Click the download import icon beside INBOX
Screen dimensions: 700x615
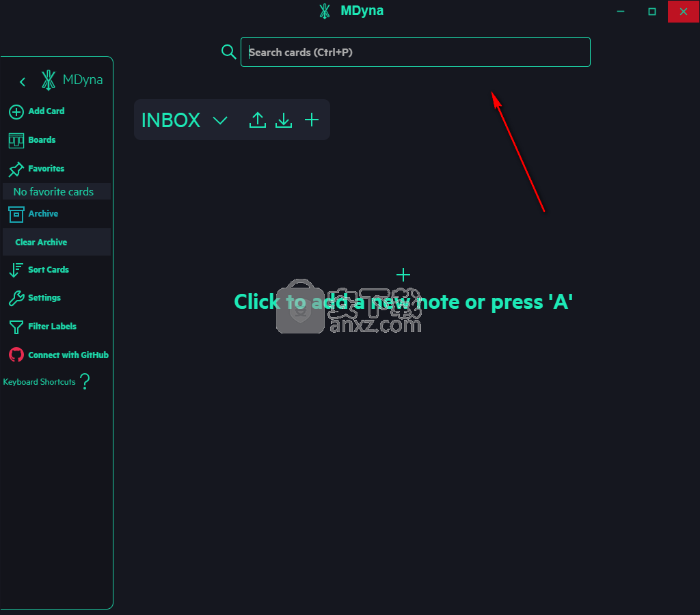[284, 120]
